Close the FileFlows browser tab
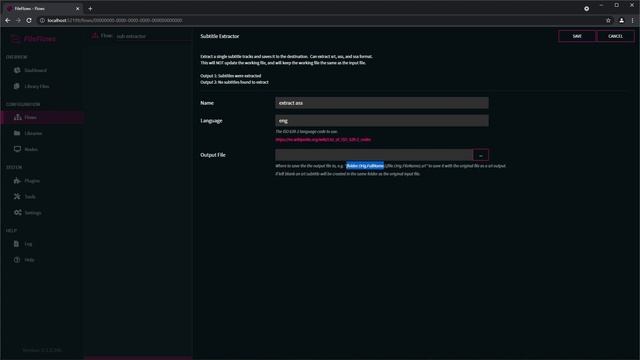The image size is (640, 360). pyautogui.click(x=78, y=9)
